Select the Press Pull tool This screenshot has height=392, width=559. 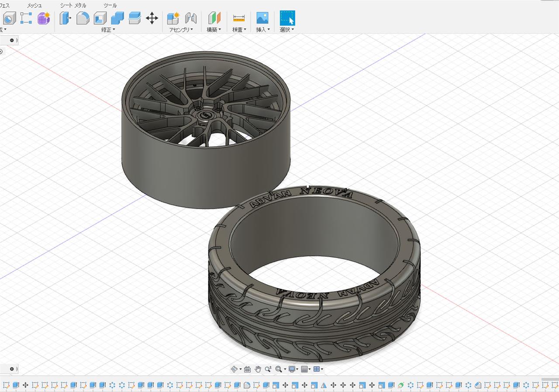66,18
